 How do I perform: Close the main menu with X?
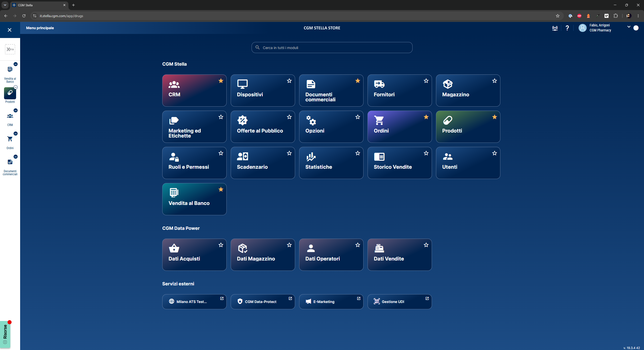pos(10,30)
